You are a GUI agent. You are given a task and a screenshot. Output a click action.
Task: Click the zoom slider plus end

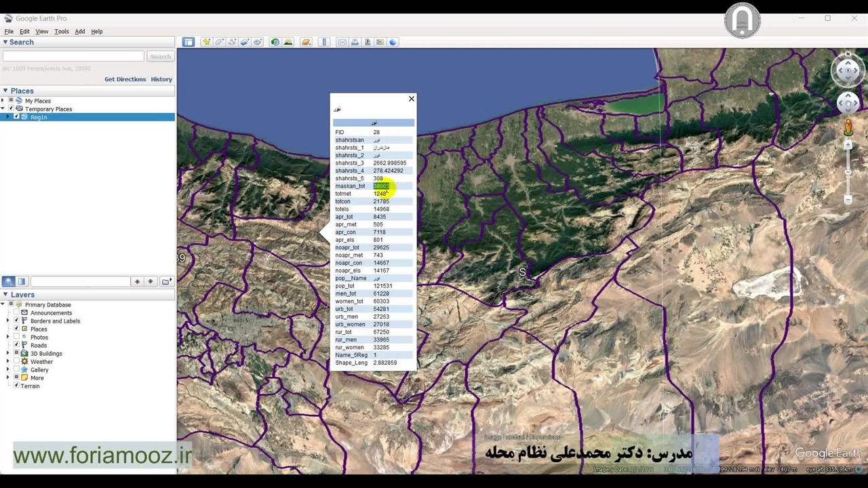[x=848, y=145]
